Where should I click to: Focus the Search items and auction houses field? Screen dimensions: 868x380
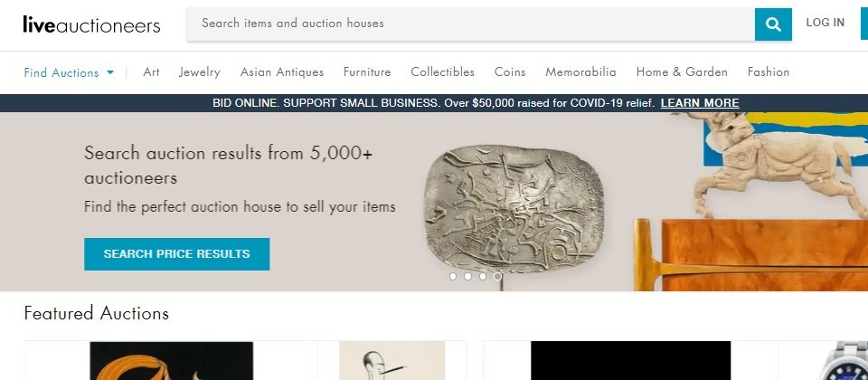point(470,24)
